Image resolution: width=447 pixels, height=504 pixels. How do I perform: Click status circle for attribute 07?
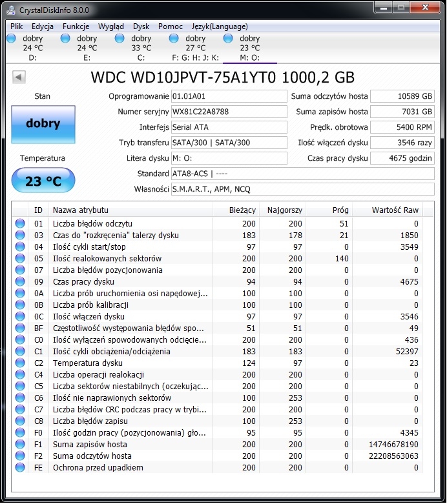[x=20, y=270]
